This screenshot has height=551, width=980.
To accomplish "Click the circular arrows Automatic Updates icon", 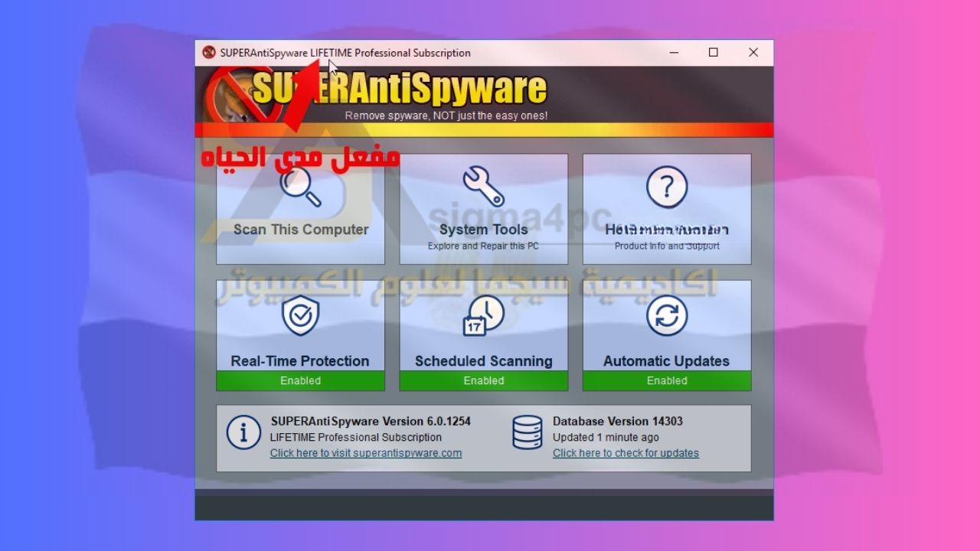I will [666, 315].
